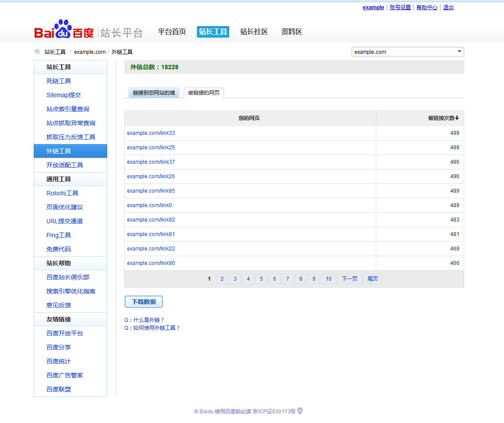The width and height of the screenshot is (504, 423).
Task: Select the 被链接的网页 tab
Action: click(x=204, y=93)
